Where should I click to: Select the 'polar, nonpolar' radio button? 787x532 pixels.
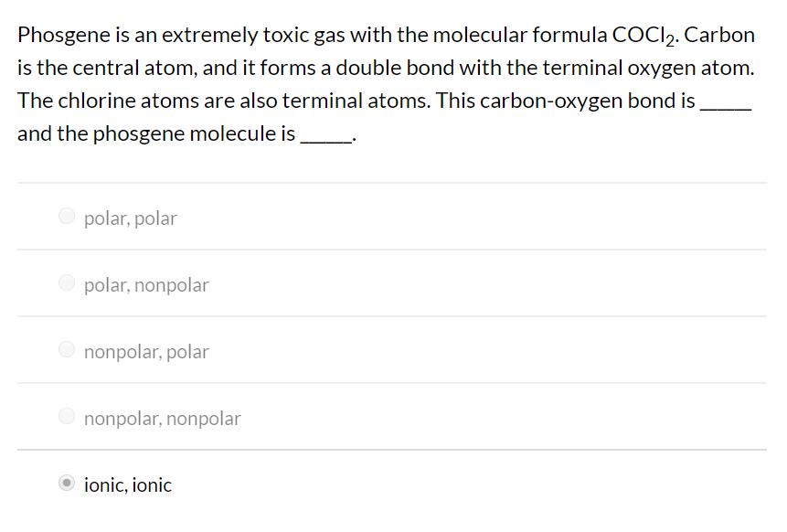pos(66,282)
